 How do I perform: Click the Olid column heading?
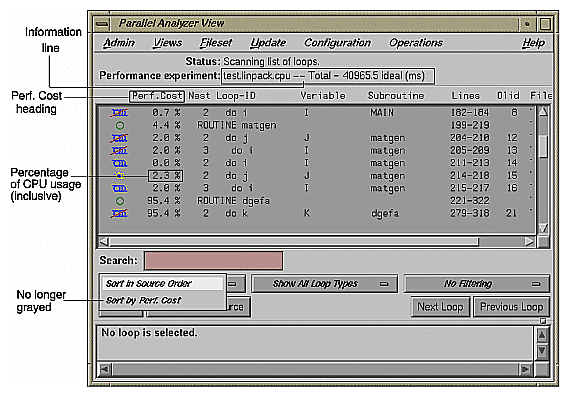coord(508,96)
